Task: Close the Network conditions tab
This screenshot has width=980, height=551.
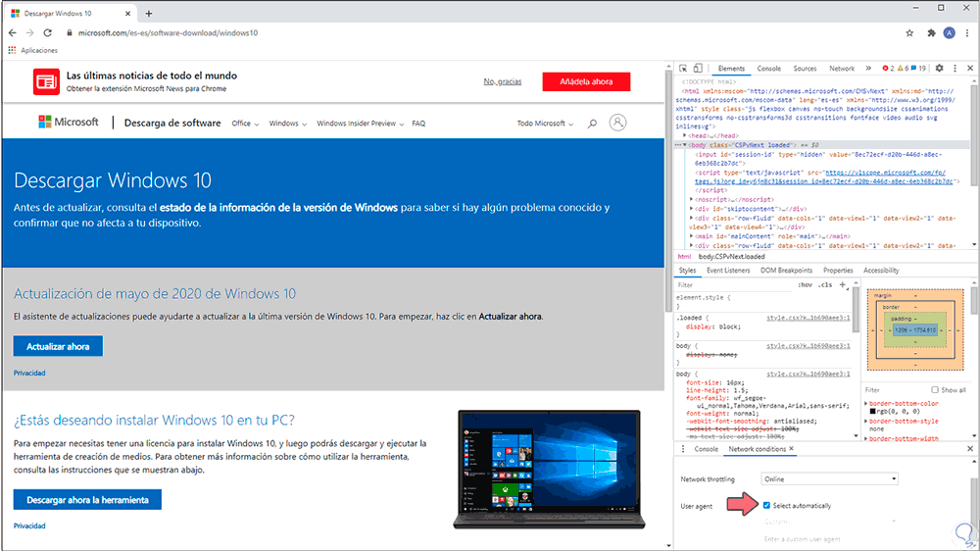Action: tap(791, 448)
